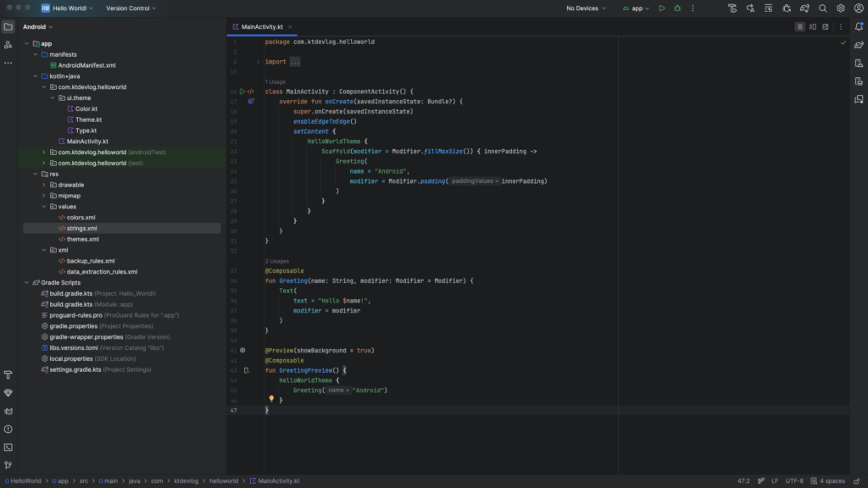Viewport: 868px width, 488px height.
Task: Open the account profile icon
Action: 859,8
